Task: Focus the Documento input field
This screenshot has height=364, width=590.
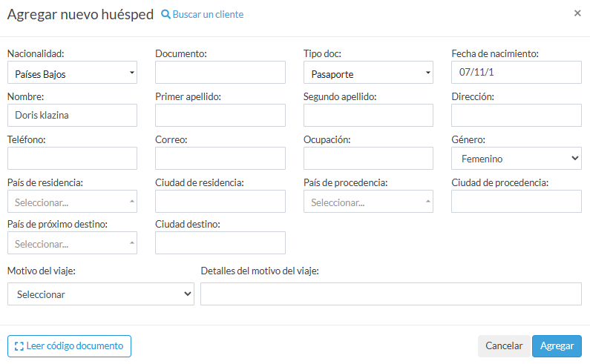Action: 220,73
